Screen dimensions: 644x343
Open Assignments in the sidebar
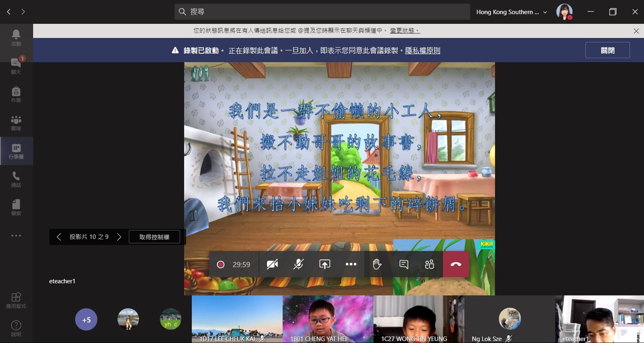pos(16,94)
